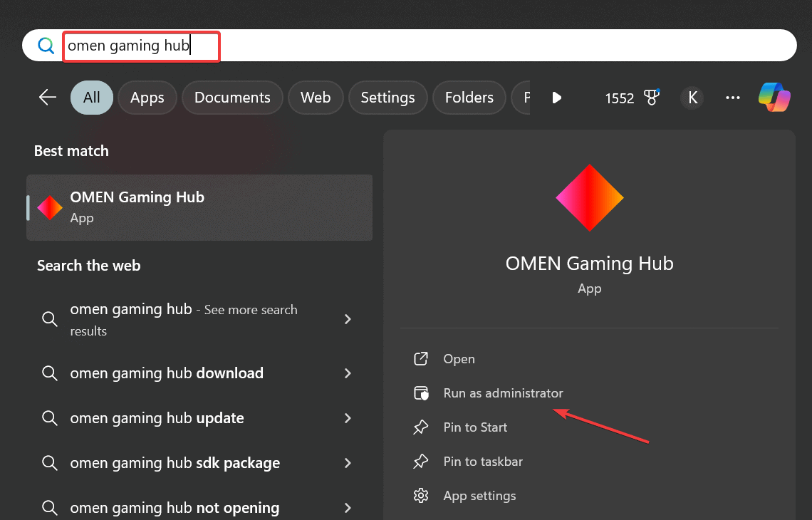Click the search icon beside "omen gaming hub not opening"

pos(50,508)
